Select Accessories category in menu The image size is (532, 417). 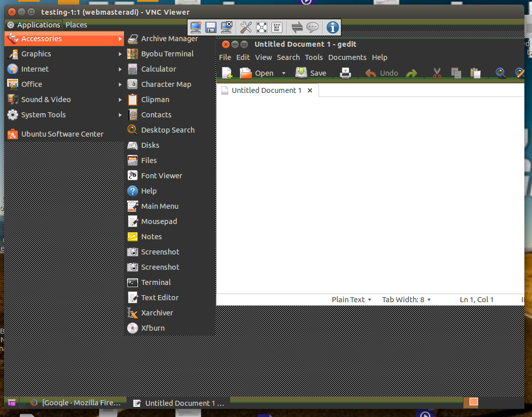[x=64, y=39]
